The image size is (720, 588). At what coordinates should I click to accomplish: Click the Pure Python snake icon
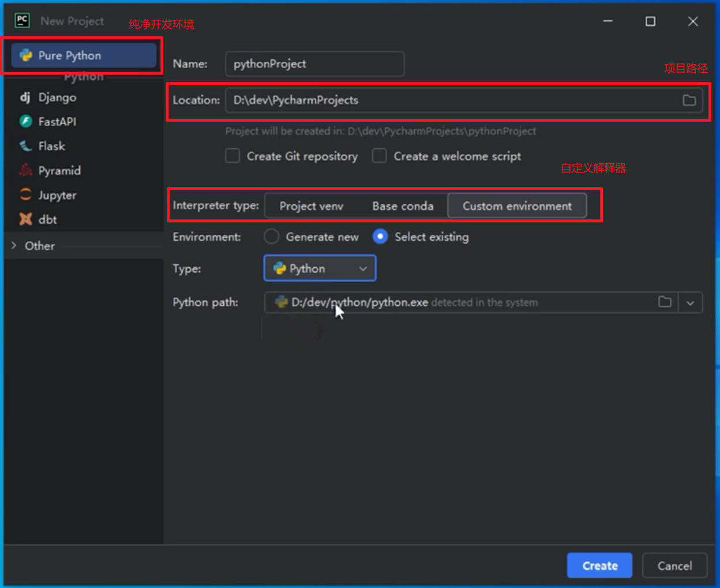25,55
